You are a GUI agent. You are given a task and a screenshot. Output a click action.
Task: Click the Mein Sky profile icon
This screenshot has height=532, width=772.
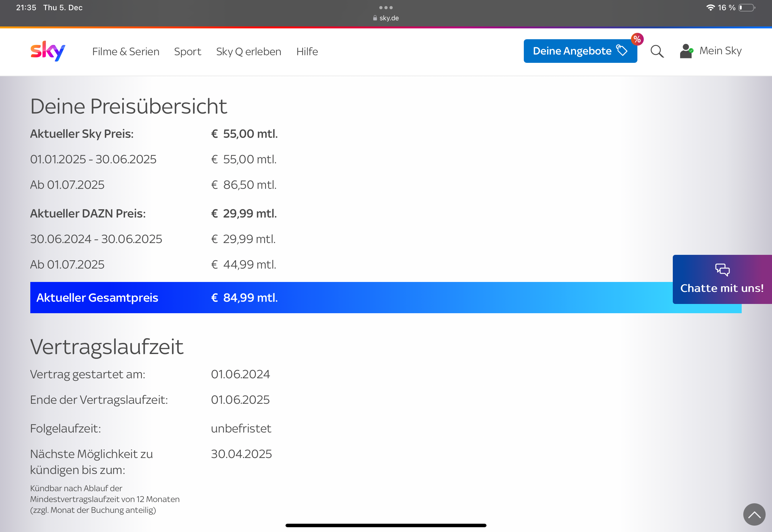click(x=686, y=51)
